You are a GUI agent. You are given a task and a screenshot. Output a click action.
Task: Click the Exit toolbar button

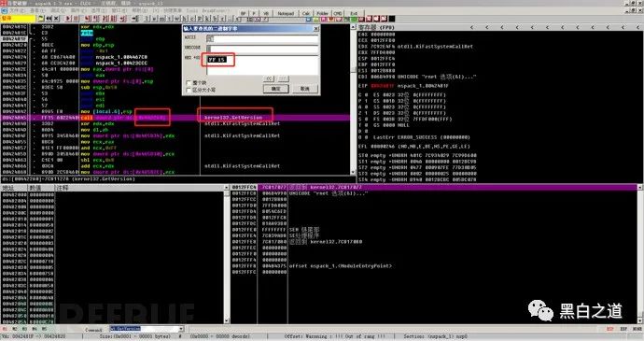point(354,13)
